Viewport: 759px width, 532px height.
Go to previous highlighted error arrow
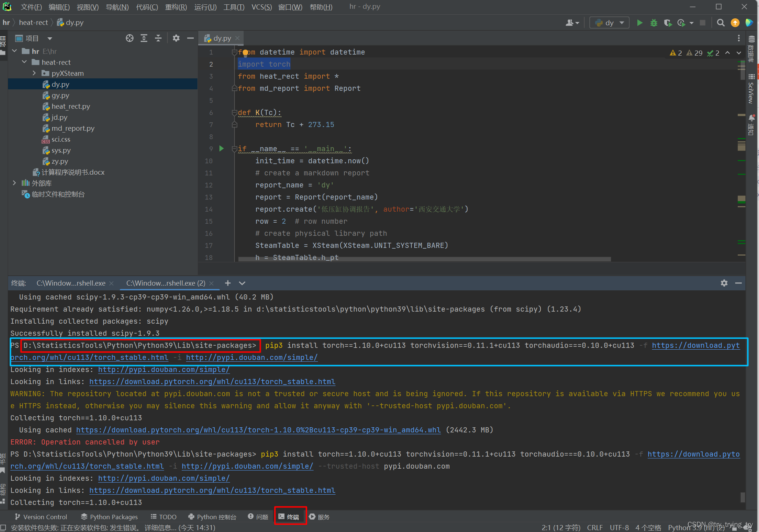point(727,53)
